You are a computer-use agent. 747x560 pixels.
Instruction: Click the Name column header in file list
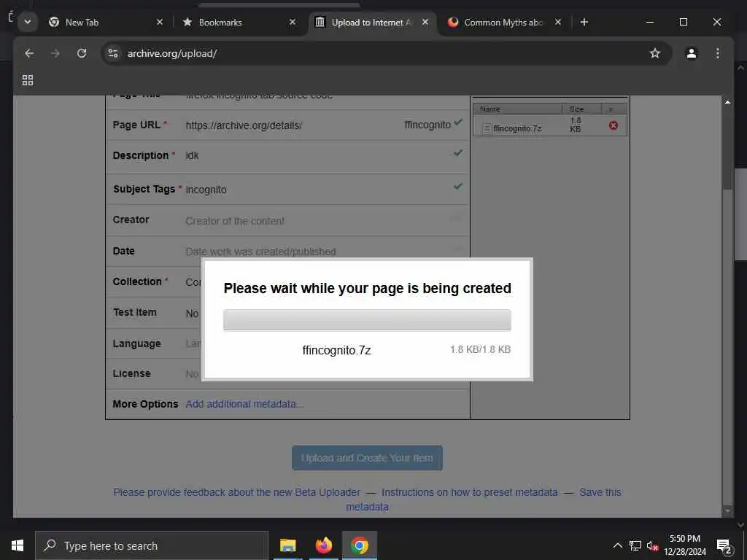coord(517,109)
